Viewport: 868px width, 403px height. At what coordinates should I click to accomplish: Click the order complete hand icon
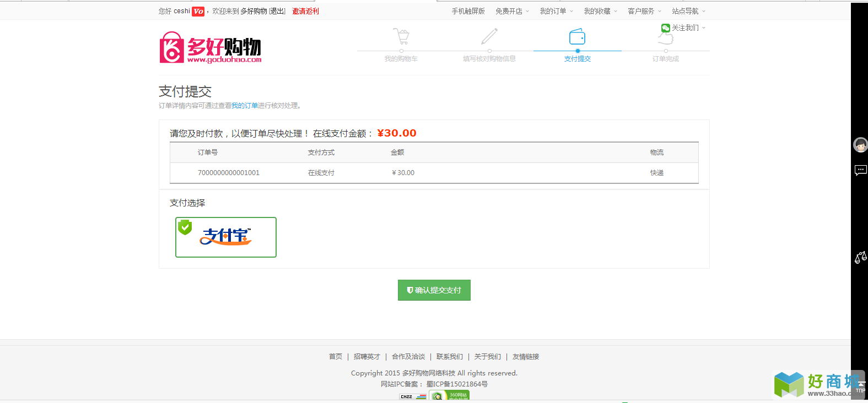pyautogui.click(x=666, y=37)
